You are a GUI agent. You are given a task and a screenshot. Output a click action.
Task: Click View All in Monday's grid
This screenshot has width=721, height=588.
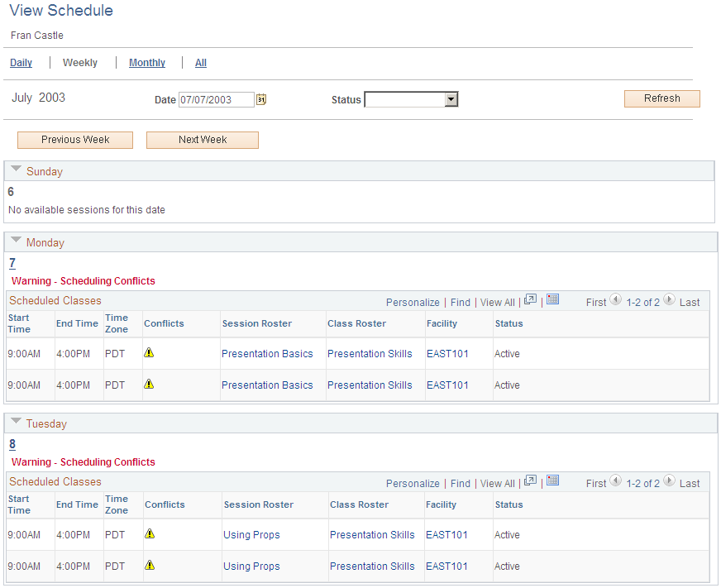pyautogui.click(x=498, y=303)
